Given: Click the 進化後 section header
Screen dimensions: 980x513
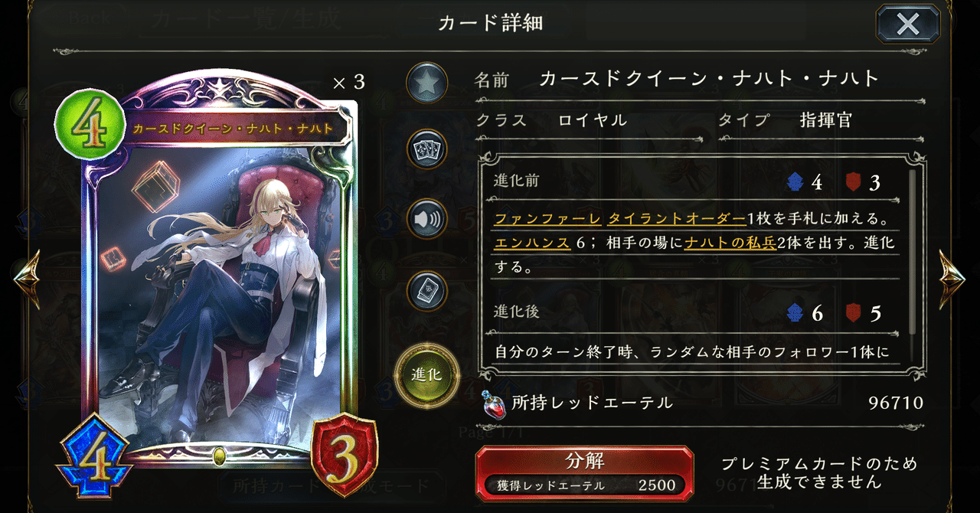Looking at the screenshot, I should (518, 312).
